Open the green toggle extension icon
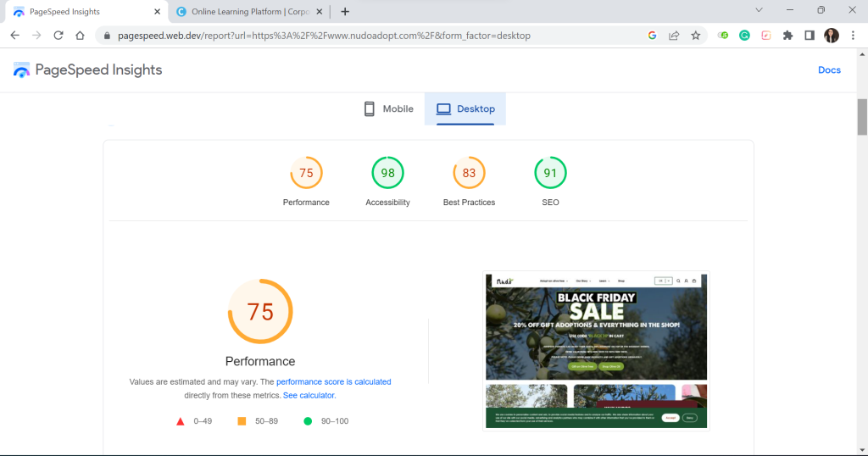The image size is (868, 456). 723,36
